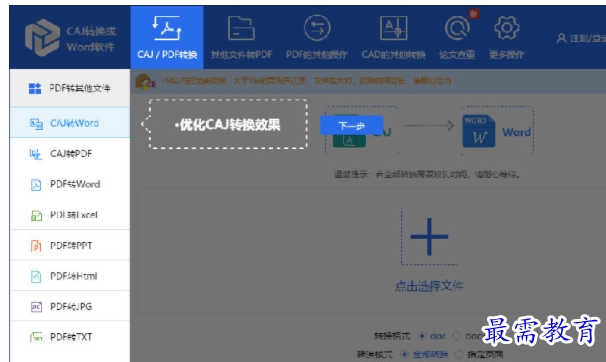Click the 注册/登录 link
The image size is (606, 362).
587,38
